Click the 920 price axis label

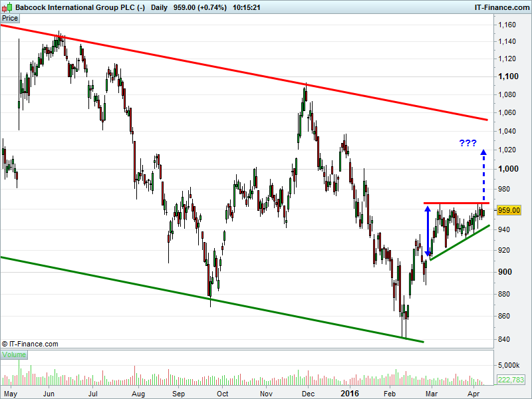(504, 251)
